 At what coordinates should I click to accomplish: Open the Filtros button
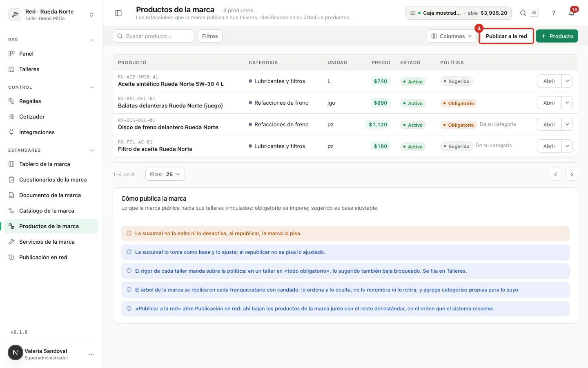tap(210, 36)
